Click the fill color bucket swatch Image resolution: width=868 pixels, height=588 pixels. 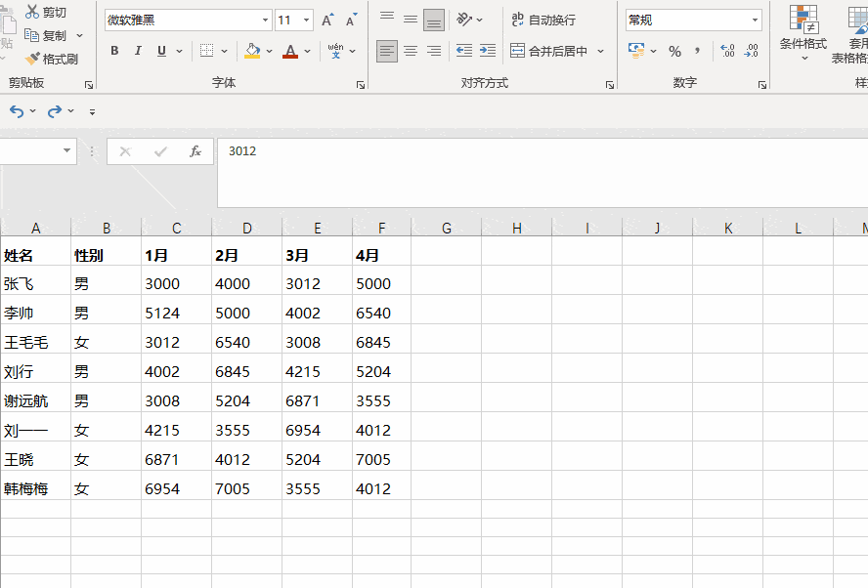(252, 51)
